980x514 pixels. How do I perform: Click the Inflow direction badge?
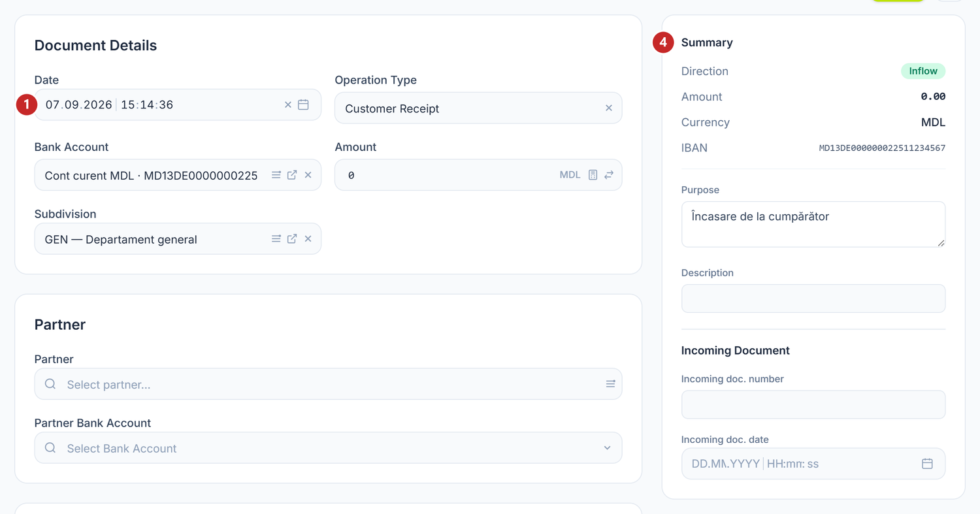923,71
